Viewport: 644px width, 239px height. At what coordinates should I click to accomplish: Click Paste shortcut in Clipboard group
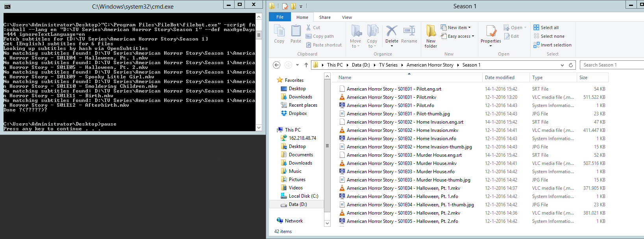(x=324, y=45)
